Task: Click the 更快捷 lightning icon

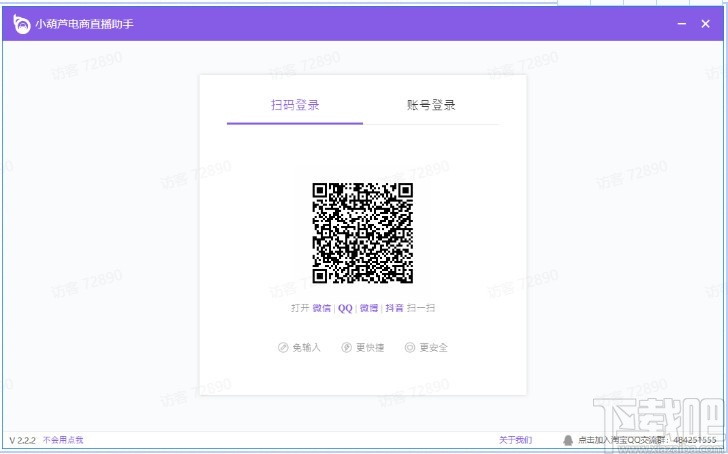Action: (346, 347)
